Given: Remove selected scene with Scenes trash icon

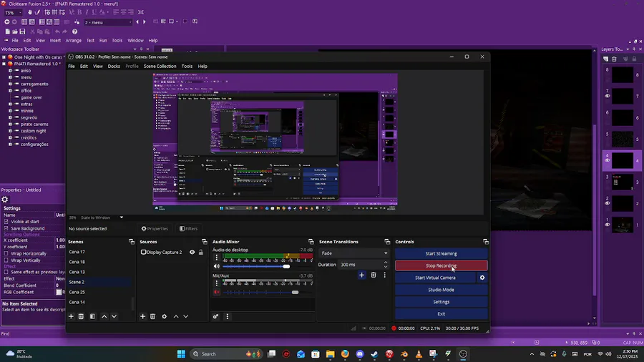Looking at the screenshot, I should point(81,316).
